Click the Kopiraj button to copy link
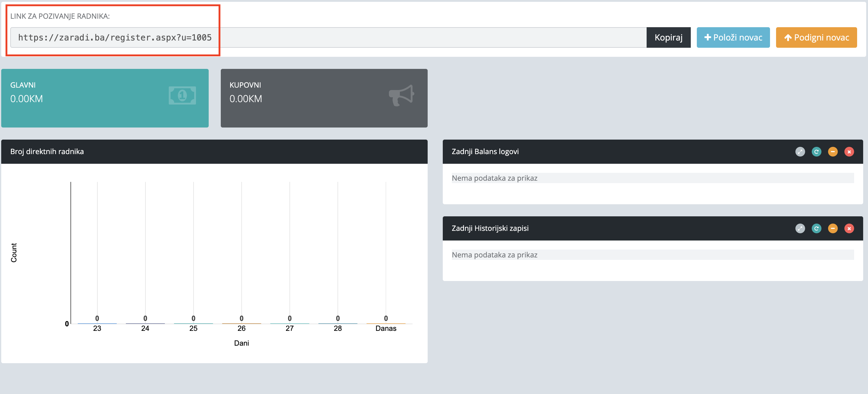 pyautogui.click(x=668, y=37)
